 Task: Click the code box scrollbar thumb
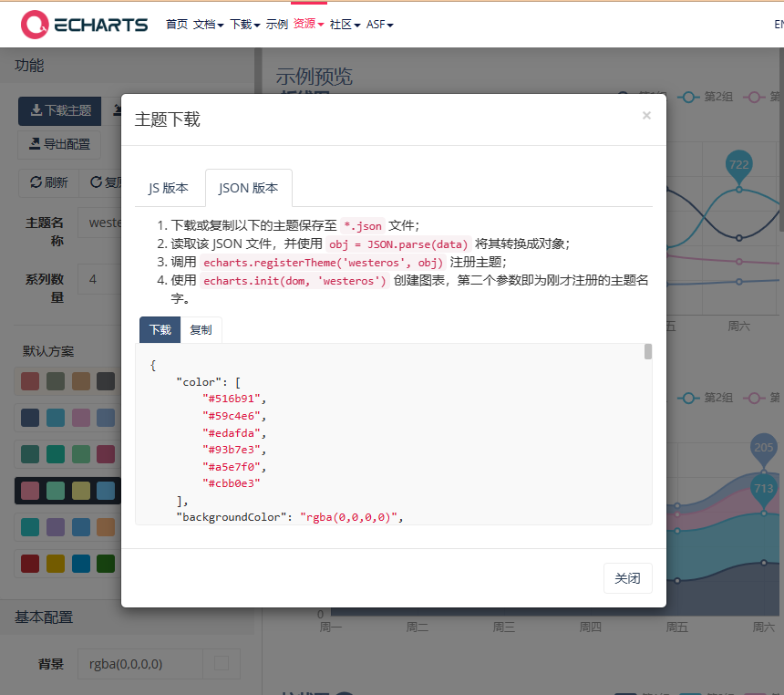(x=648, y=352)
